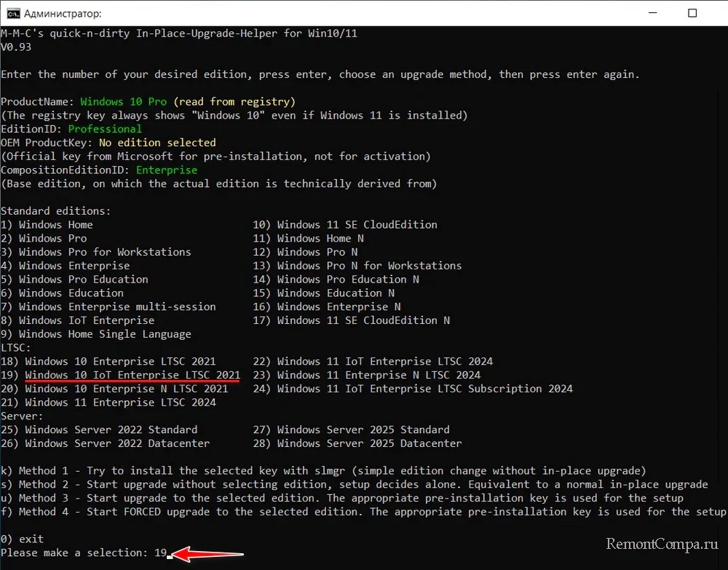Image resolution: width=728 pixels, height=570 pixels.
Task: Click option 25 Windows Server 2022 Standard
Action: pyautogui.click(x=99, y=430)
